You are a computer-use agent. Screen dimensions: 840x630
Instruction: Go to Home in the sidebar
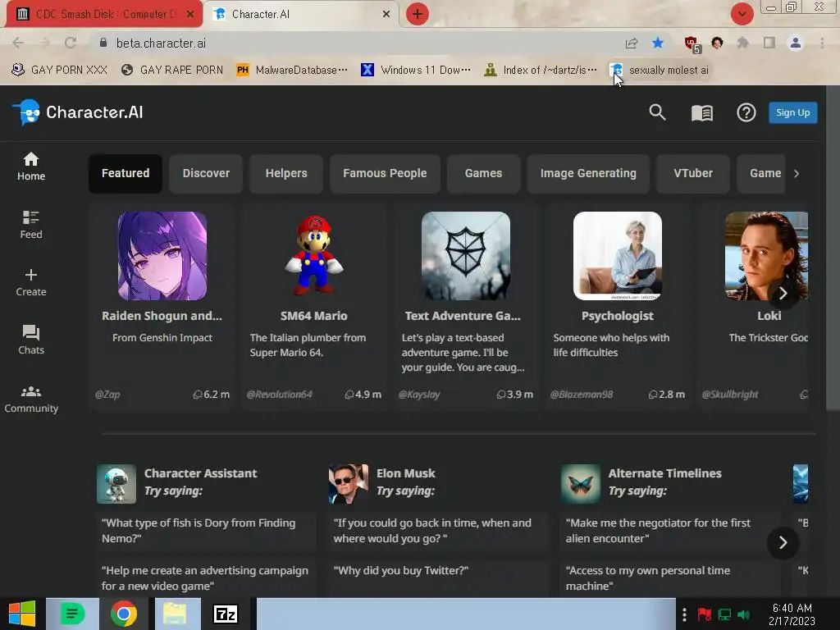pos(31,166)
